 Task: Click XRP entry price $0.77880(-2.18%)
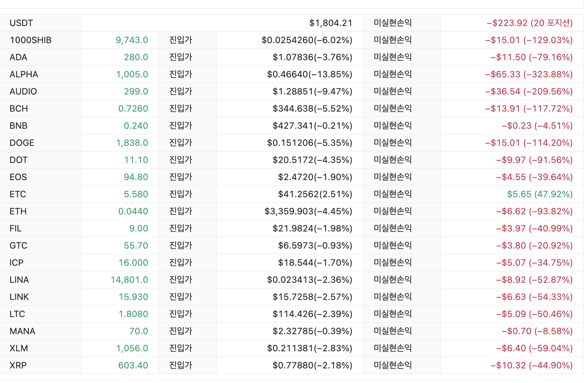pyautogui.click(x=312, y=366)
